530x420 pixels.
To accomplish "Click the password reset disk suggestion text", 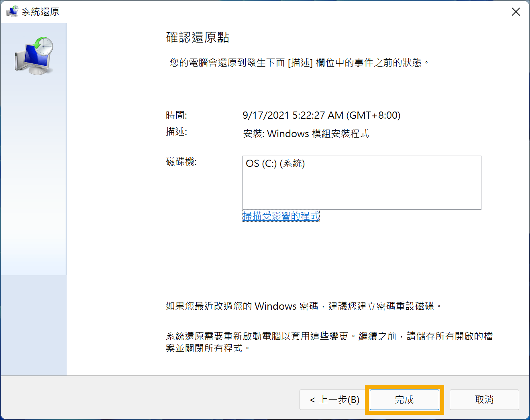I will tap(304, 306).
